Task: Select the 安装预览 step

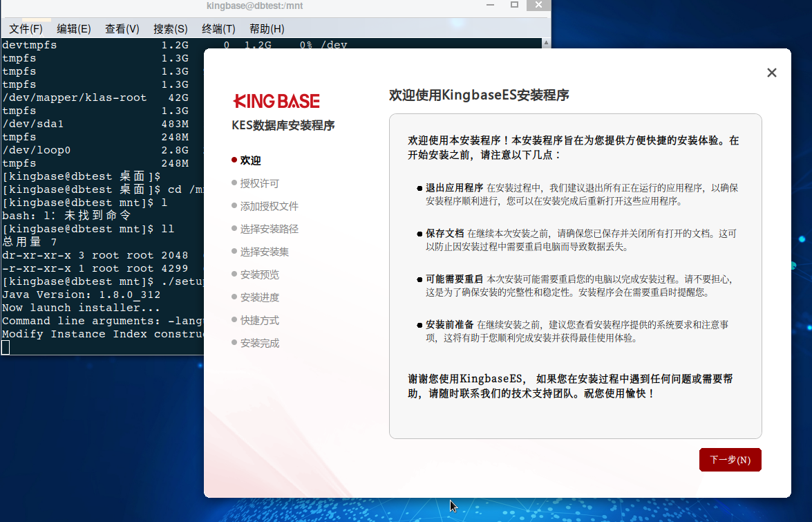Action: (x=255, y=274)
